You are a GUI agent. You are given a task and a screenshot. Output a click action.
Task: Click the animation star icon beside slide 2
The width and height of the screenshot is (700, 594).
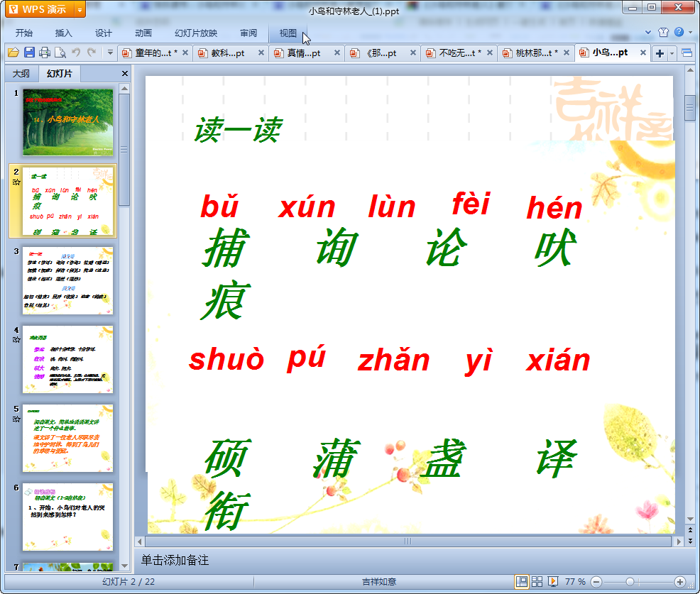(x=16, y=182)
